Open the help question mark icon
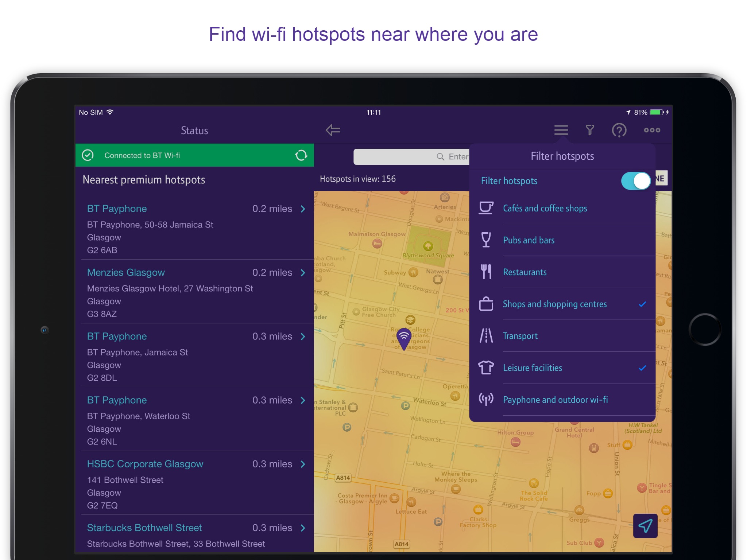 point(619,130)
